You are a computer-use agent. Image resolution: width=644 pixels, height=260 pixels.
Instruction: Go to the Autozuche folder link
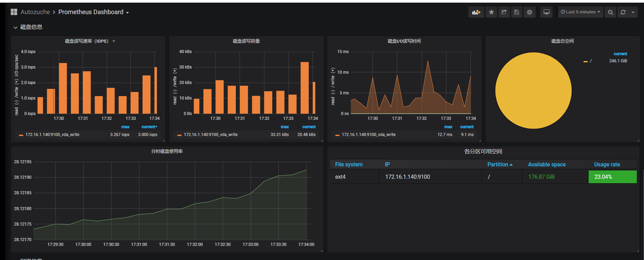(x=35, y=12)
